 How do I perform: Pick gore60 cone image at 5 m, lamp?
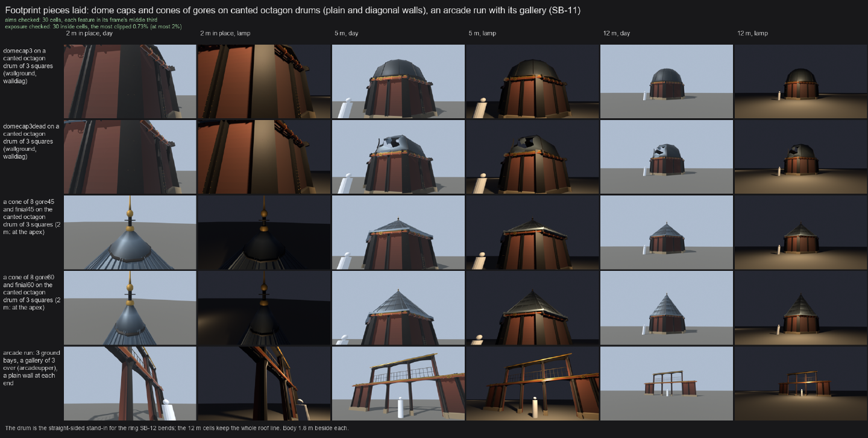(532, 308)
